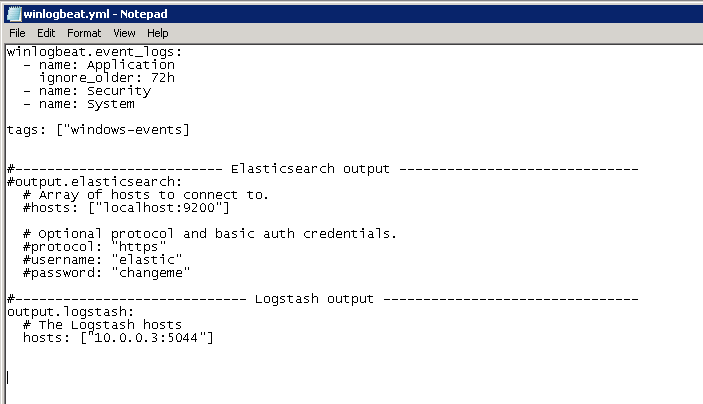Click the #password: "changeme" line
Viewport: 703px width, 404px height.
pos(107,273)
